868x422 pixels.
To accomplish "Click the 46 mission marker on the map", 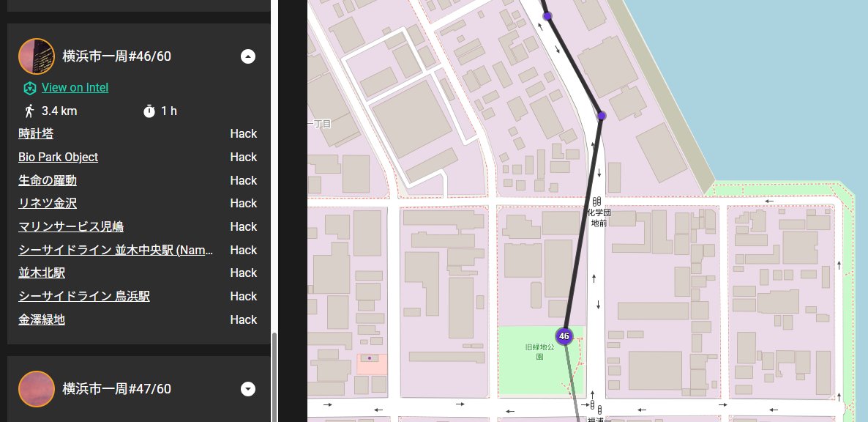I will (x=564, y=336).
